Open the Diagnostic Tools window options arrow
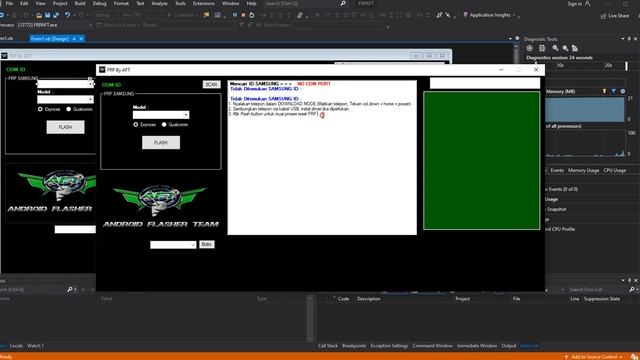This screenshot has width=640, height=360. [623, 39]
